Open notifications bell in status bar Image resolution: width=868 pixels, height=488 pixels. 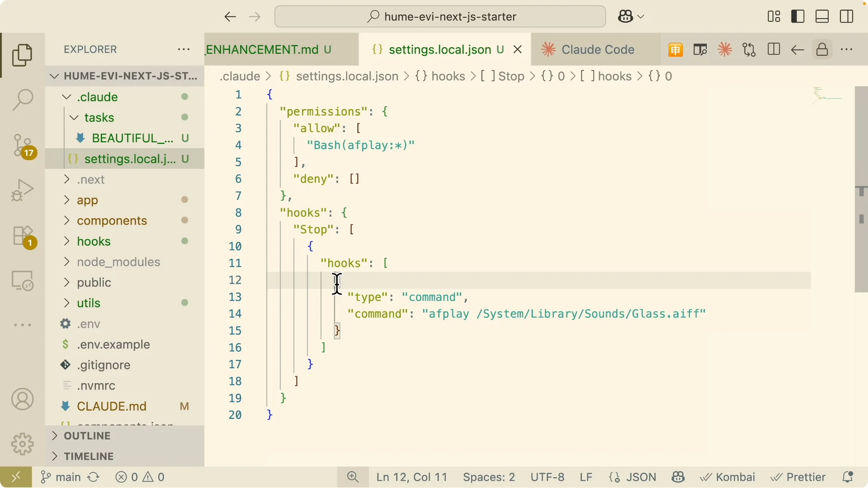tap(848, 477)
